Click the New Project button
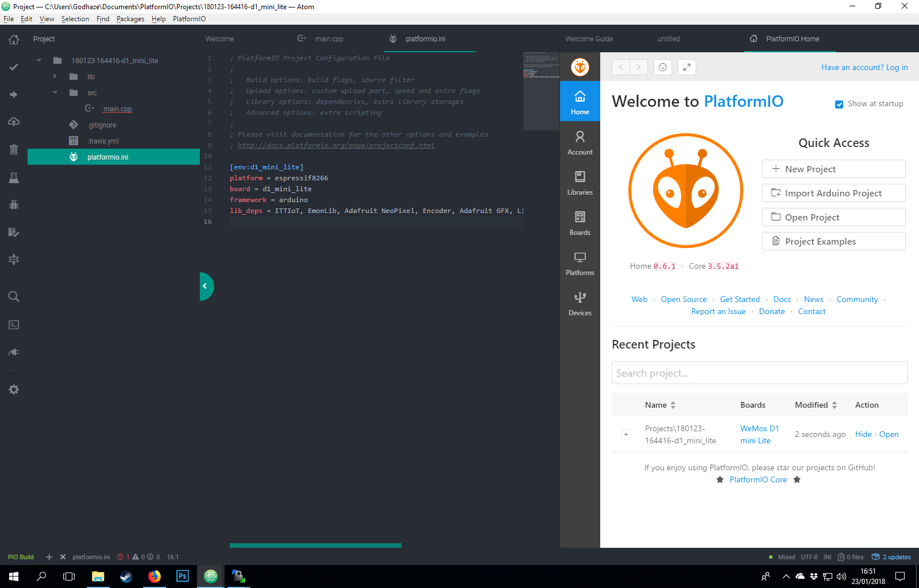Image resolution: width=919 pixels, height=588 pixels. (833, 169)
